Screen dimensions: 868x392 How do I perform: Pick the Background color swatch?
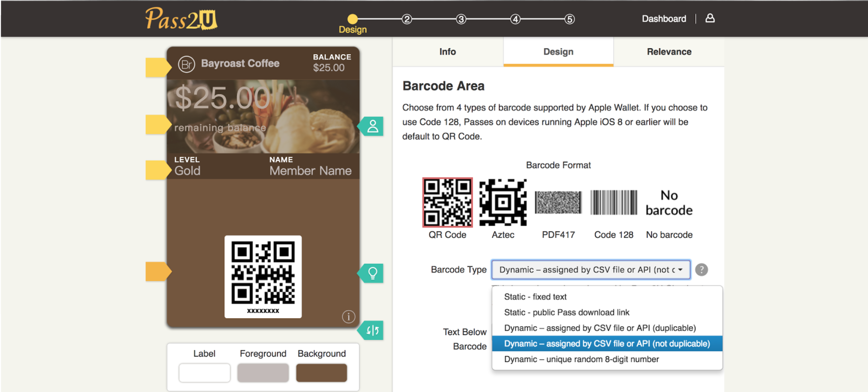point(321,373)
